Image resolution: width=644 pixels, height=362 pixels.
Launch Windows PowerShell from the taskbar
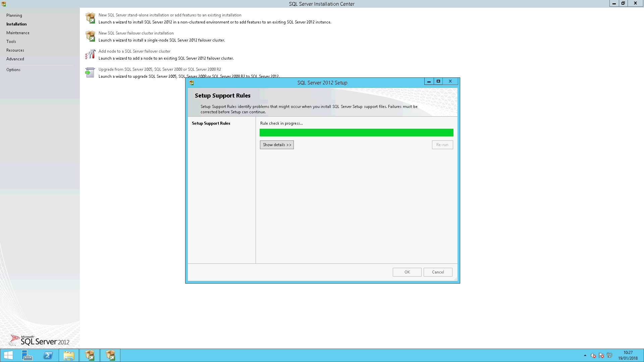click(x=48, y=355)
